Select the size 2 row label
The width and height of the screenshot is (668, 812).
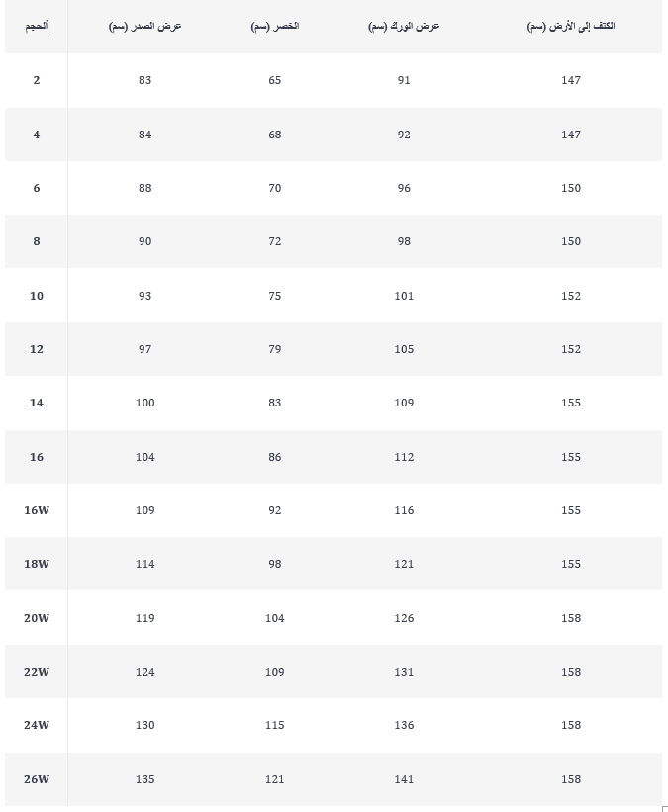tap(37, 80)
